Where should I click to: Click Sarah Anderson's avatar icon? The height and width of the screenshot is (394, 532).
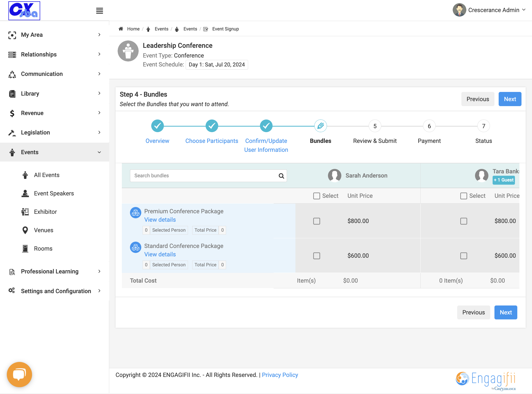(x=335, y=175)
